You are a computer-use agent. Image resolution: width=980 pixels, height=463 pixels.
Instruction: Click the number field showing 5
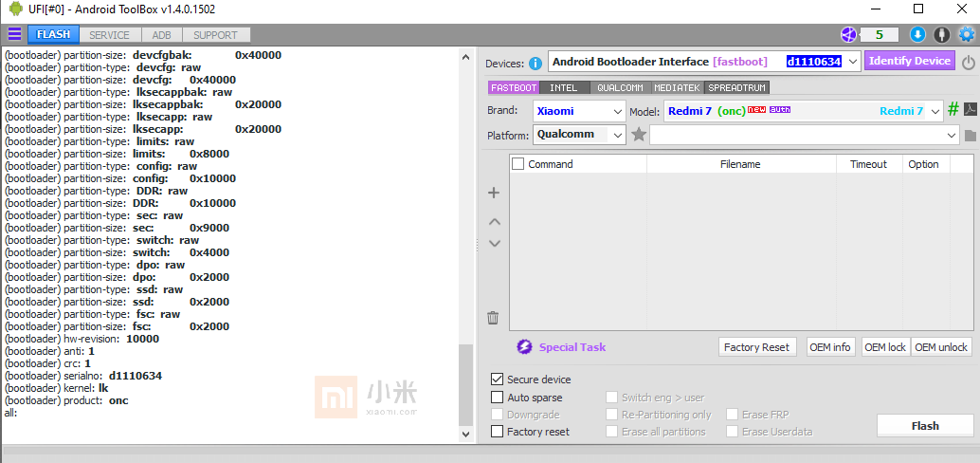click(879, 35)
